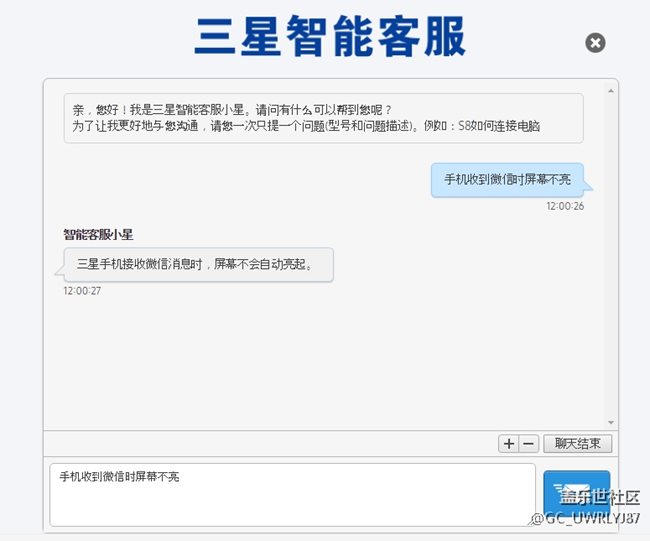Select the bot reply about 屏幕不会自动亮起
Viewport: 650px width, 541px height.
(x=199, y=264)
